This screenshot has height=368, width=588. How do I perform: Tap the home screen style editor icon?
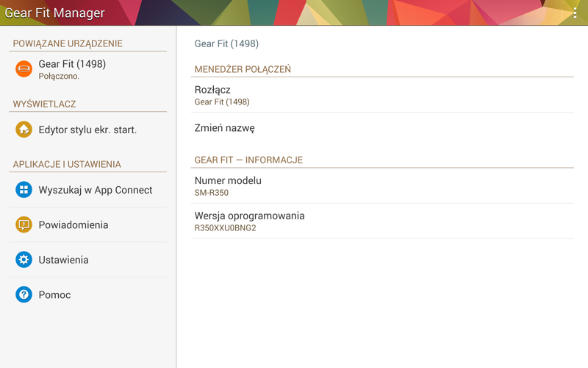pyautogui.click(x=24, y=130)
